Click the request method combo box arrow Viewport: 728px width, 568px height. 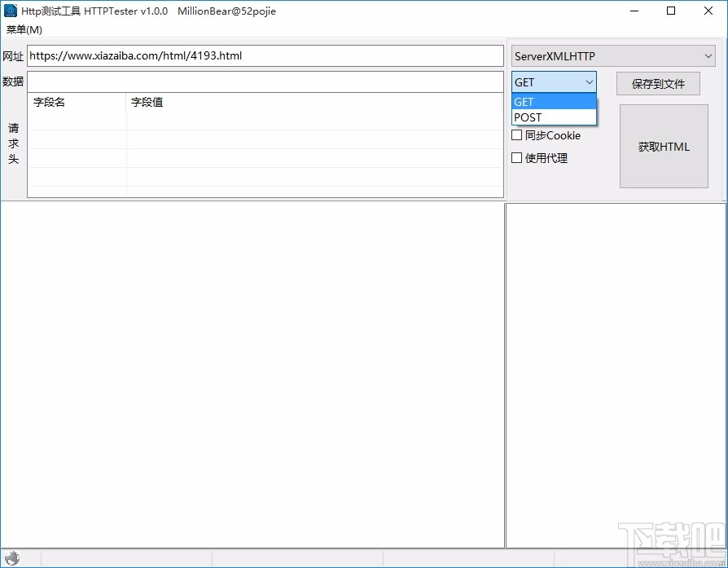pos(589,81)
